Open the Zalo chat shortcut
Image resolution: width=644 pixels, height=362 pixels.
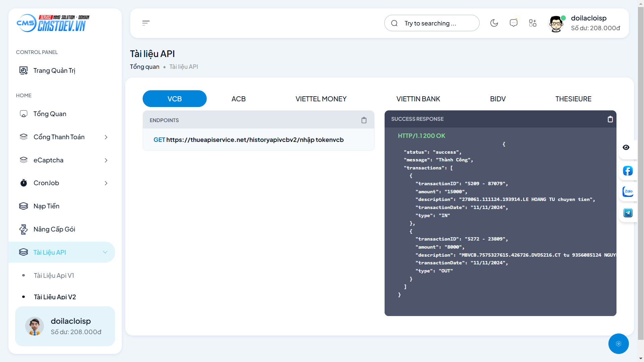[628, 192]
